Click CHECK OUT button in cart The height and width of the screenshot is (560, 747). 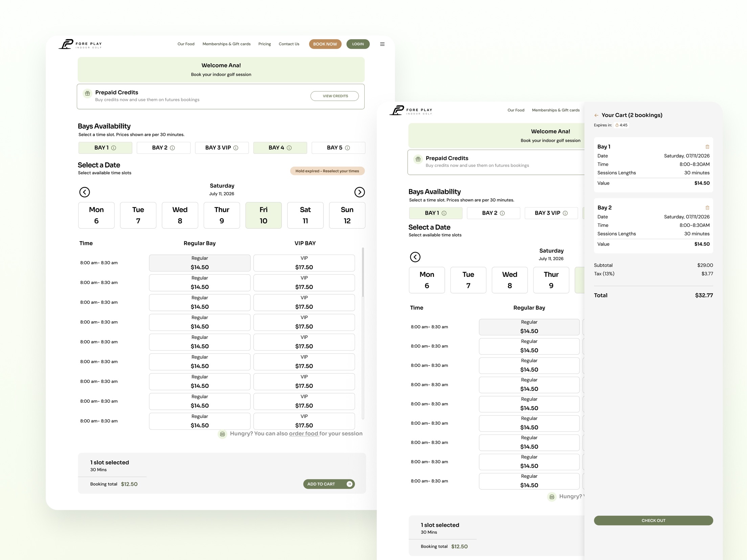653,520
